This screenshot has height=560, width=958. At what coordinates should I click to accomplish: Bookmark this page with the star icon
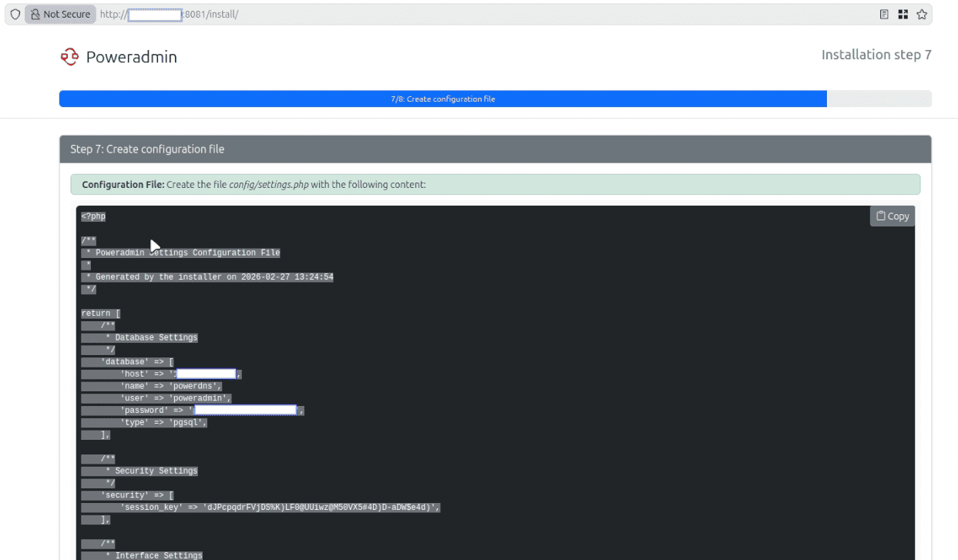[x=921, y=15]
